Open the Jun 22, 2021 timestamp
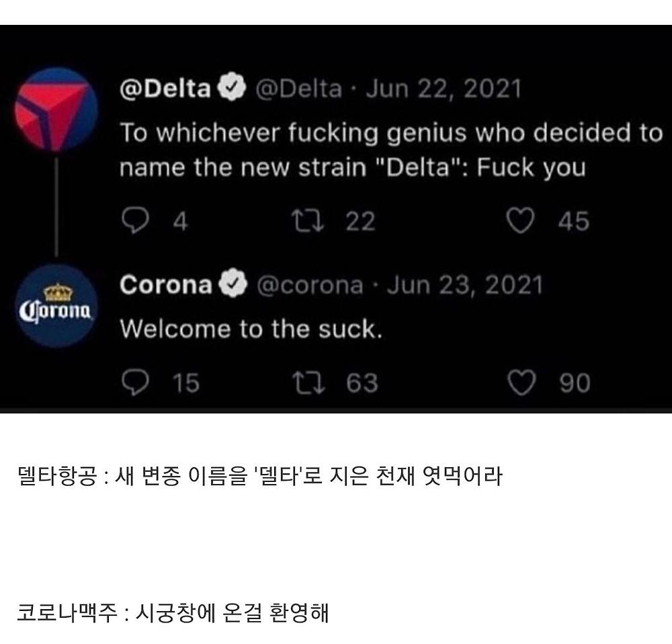 443,89
